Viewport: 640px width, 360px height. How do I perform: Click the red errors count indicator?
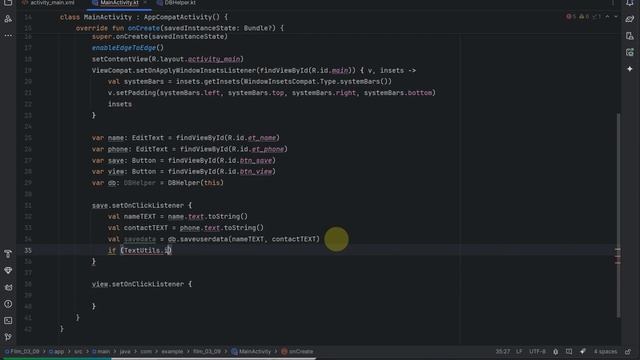click(571, 17)
